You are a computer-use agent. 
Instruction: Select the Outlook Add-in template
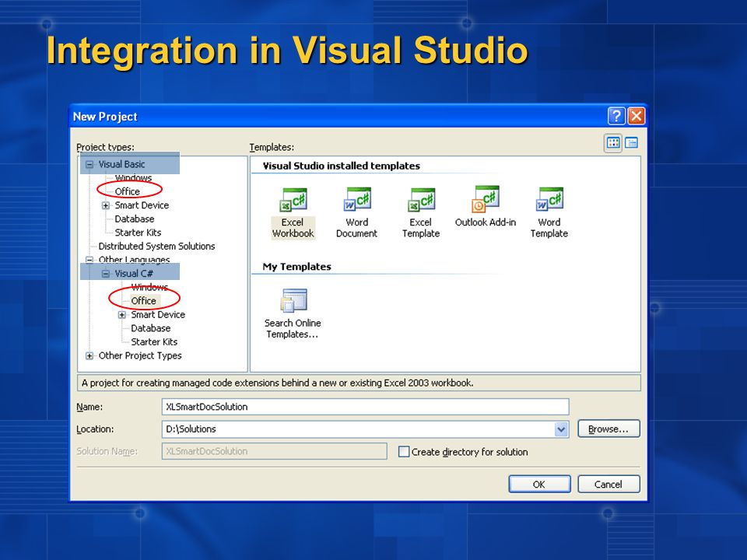point(485,207)
